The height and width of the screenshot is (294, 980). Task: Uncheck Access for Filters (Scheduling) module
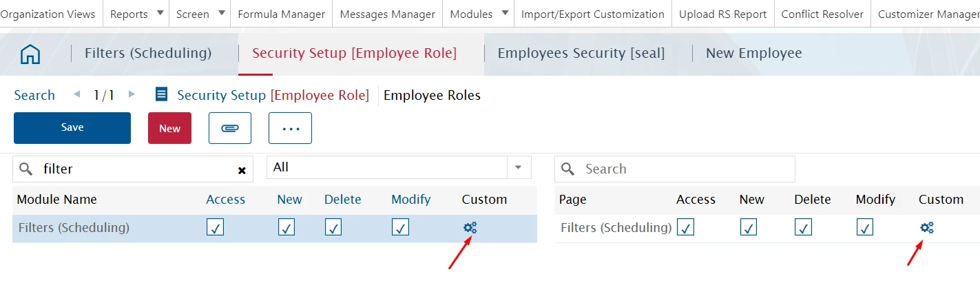pos(215,228)
